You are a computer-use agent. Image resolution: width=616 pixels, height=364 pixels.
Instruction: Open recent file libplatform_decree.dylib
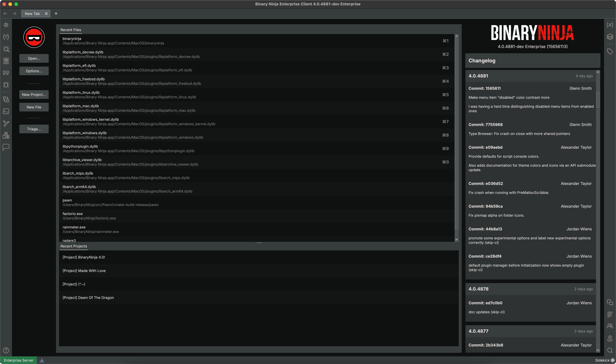(257, 54)
